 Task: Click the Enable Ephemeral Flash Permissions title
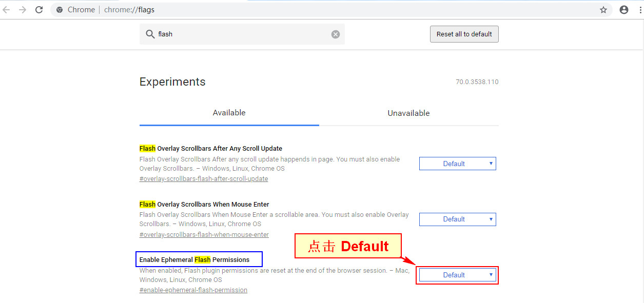tap(194, 260)
